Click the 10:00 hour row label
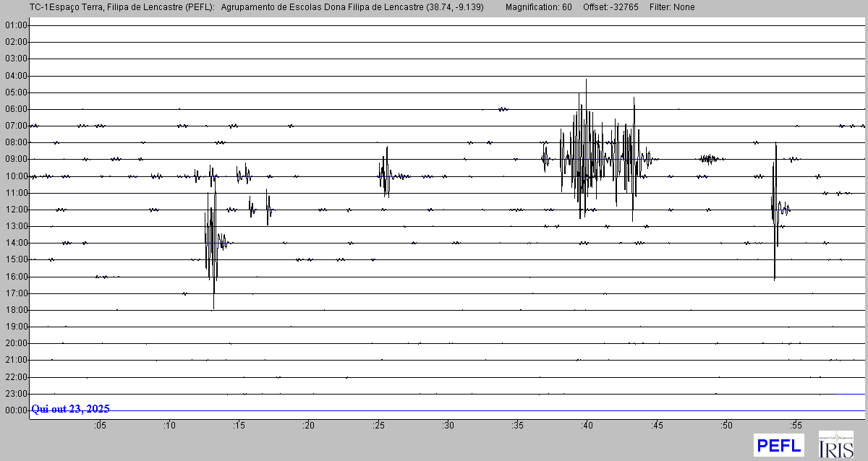 [16, 176]
